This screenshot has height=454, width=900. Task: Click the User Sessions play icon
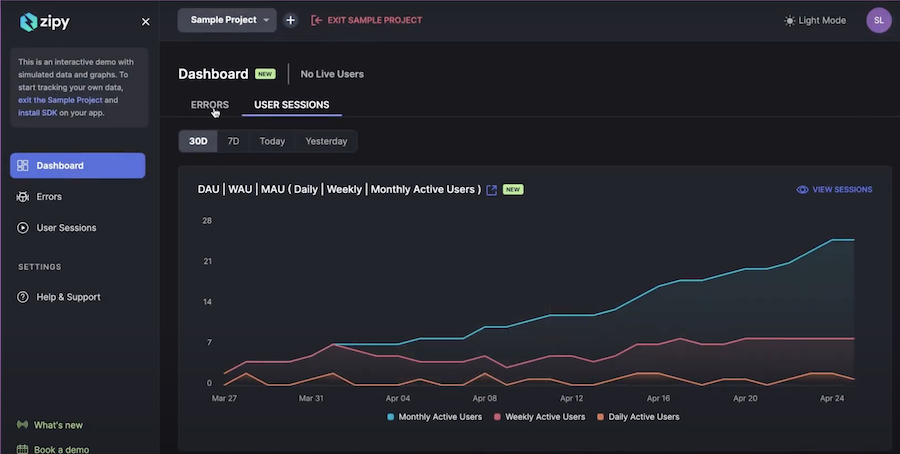23,228
